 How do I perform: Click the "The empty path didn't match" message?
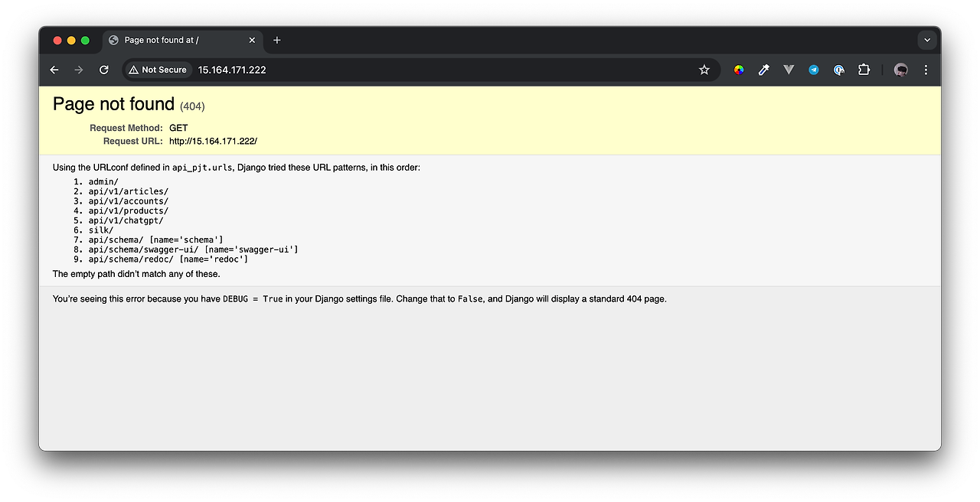(x=136, y=274)
